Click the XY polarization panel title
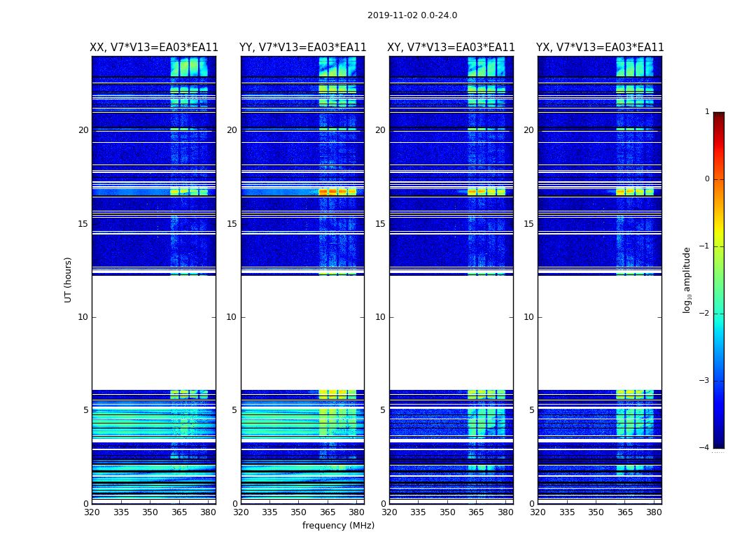Screen dimensions: 735x560 tap(451, 48)
